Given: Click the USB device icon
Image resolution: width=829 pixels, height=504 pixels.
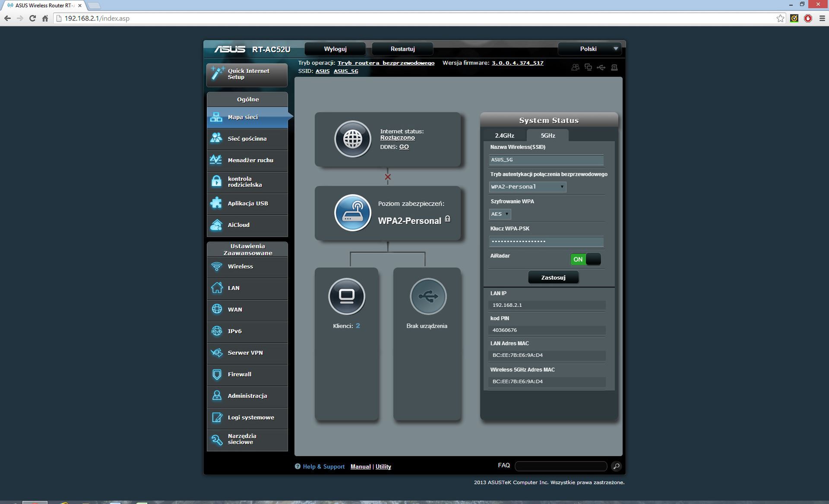Looking at the screenshot, I should [x=428, y=296].
